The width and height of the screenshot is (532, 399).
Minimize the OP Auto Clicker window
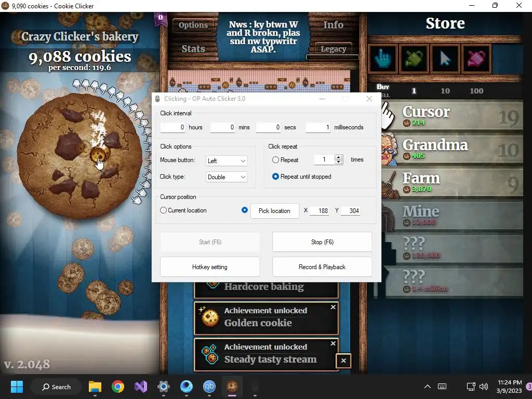coord(322,99)
